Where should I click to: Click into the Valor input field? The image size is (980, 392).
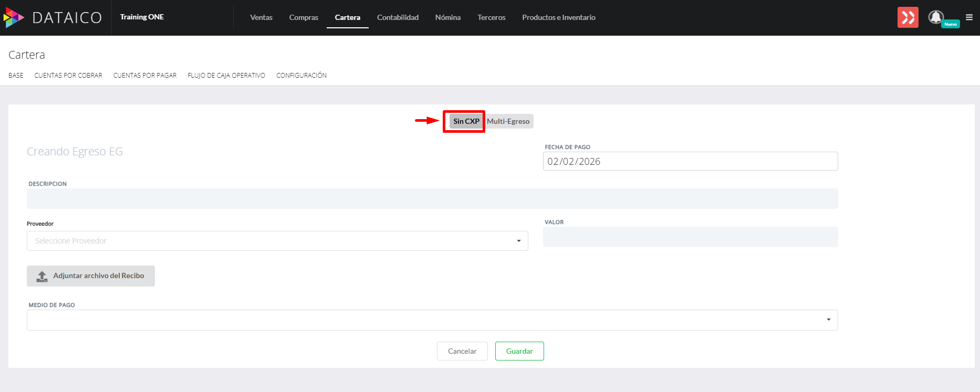click(x=690, y=237)
